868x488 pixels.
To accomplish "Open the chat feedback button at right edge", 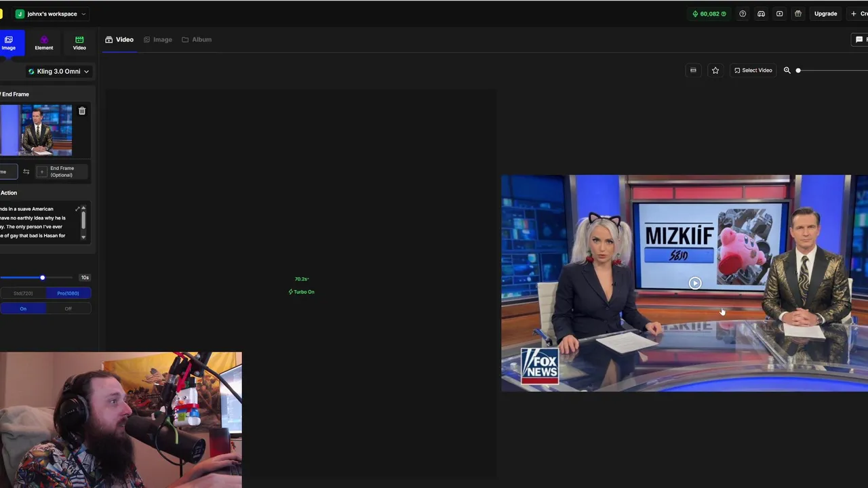I will (x=860, y=40).
